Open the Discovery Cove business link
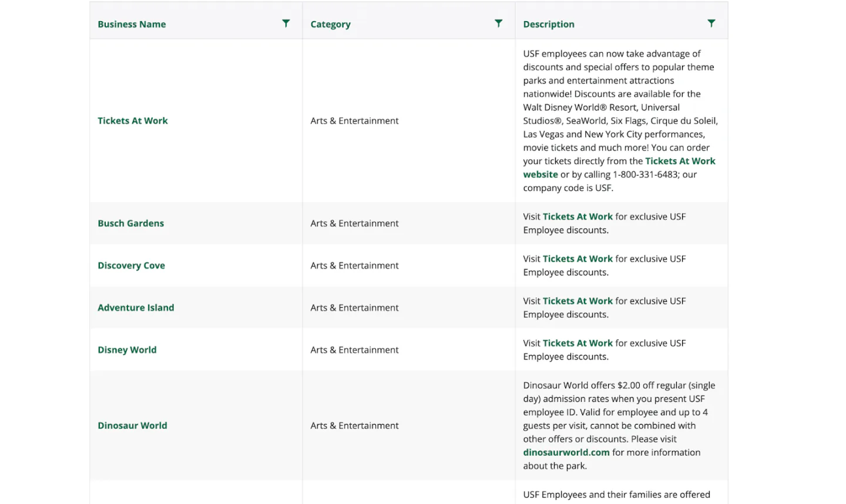846x504 pixels. point(131,266)
